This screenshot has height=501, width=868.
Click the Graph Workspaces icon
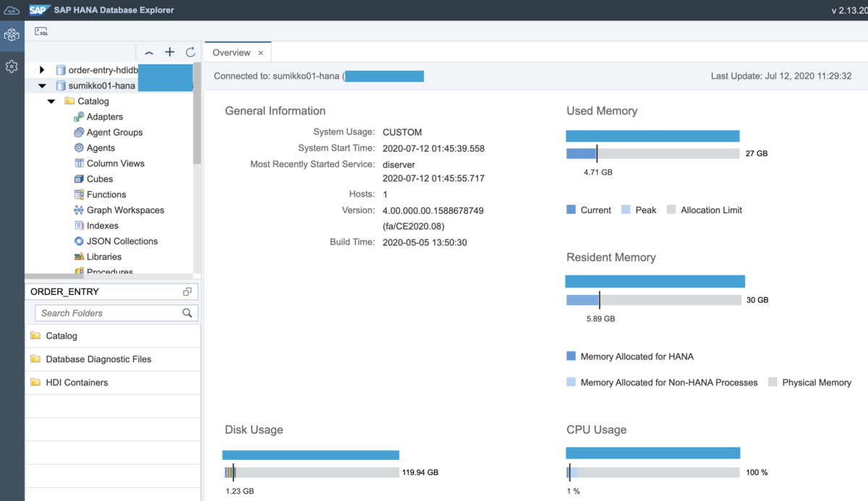[x=79, y=210]
